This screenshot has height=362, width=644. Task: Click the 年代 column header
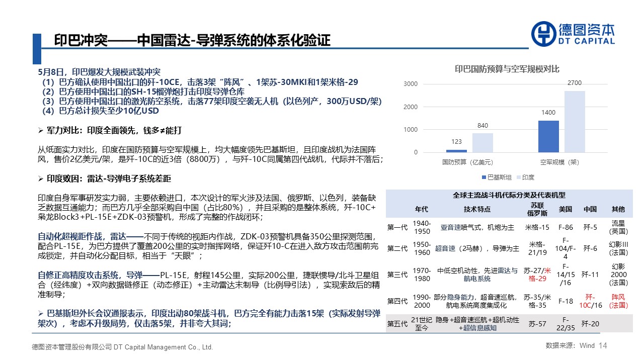tap(422, 209)
